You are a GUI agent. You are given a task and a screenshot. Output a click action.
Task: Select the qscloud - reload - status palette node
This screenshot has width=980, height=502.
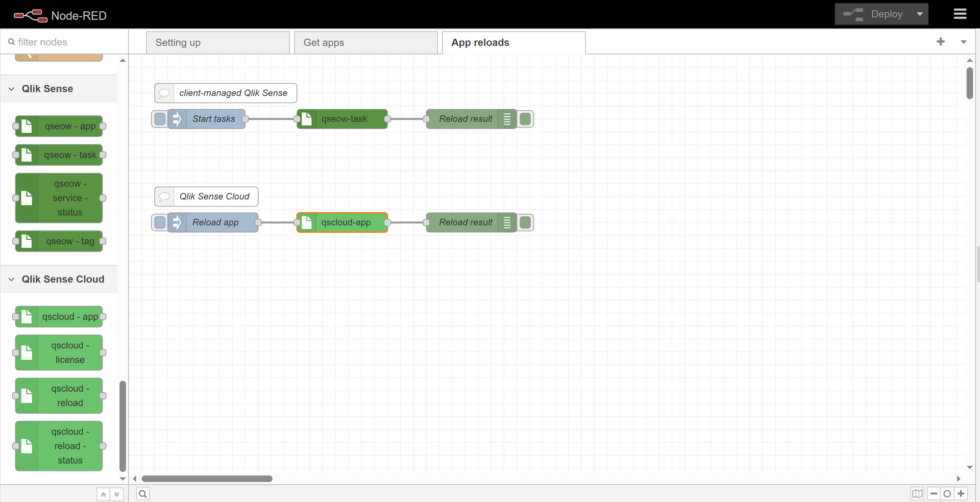coord(59,446)
